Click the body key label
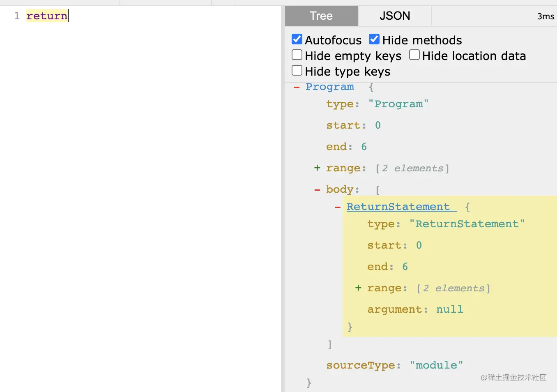This screenshot has height=392, width=557. 340,189
